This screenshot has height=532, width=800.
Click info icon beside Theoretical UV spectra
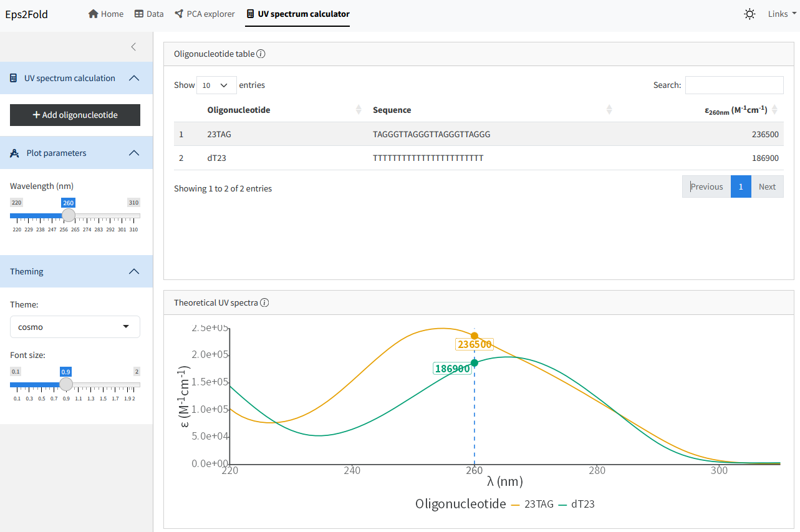coord(264,303)
